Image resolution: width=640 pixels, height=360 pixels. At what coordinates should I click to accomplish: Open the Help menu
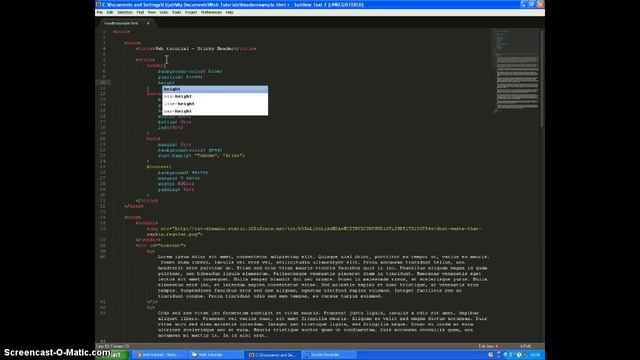pos(229,13)
